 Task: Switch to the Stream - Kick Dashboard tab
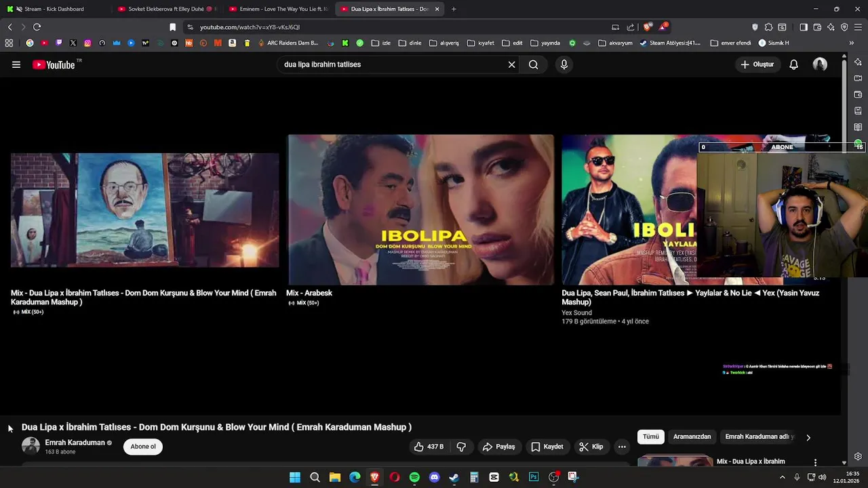[54, 9]
